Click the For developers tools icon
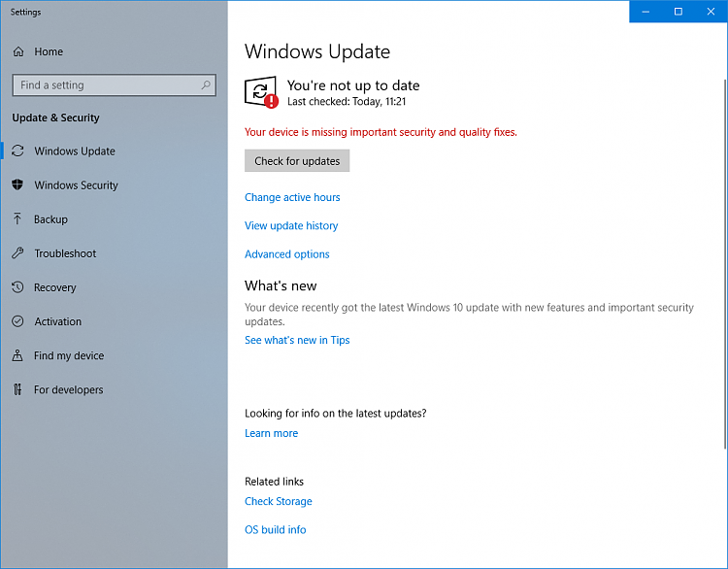This screenshot has height=569, width=728. (x=17, y=389)
